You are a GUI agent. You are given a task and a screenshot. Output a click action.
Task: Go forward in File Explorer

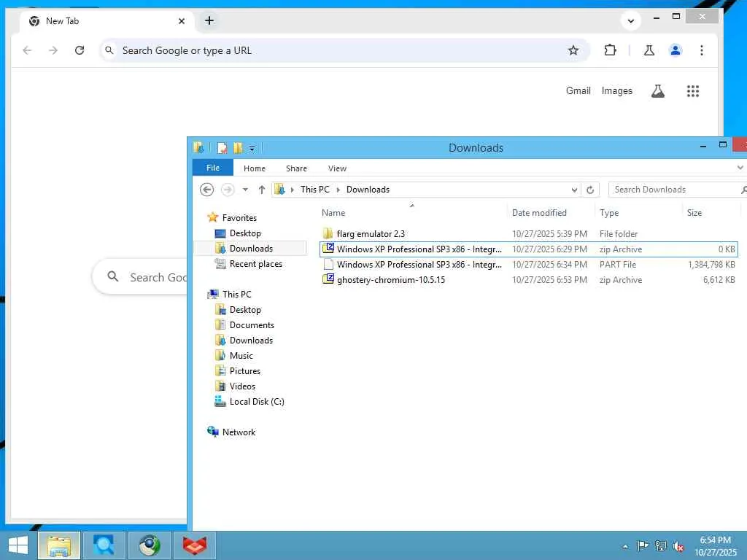[228, 190]
